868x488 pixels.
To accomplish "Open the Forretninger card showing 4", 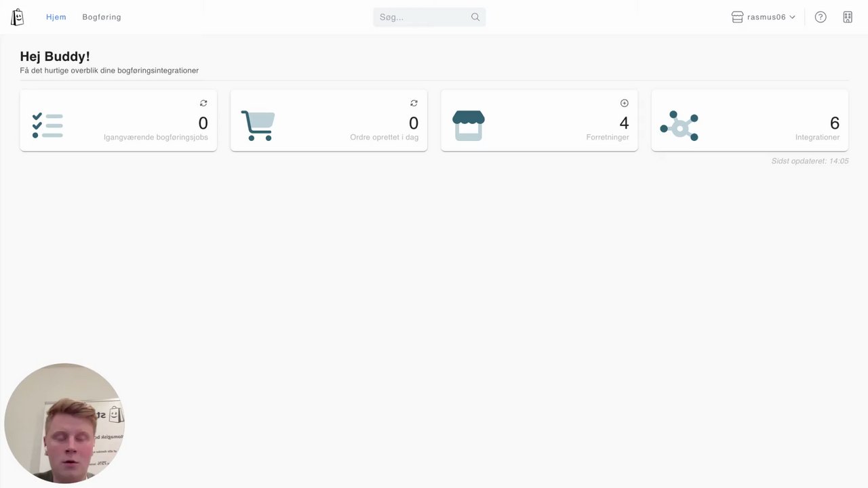I will coord(539,120).
